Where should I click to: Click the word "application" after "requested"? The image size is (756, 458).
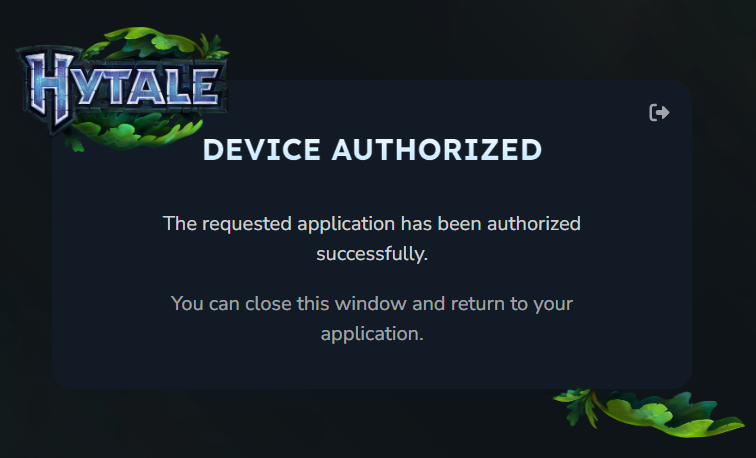346,224
